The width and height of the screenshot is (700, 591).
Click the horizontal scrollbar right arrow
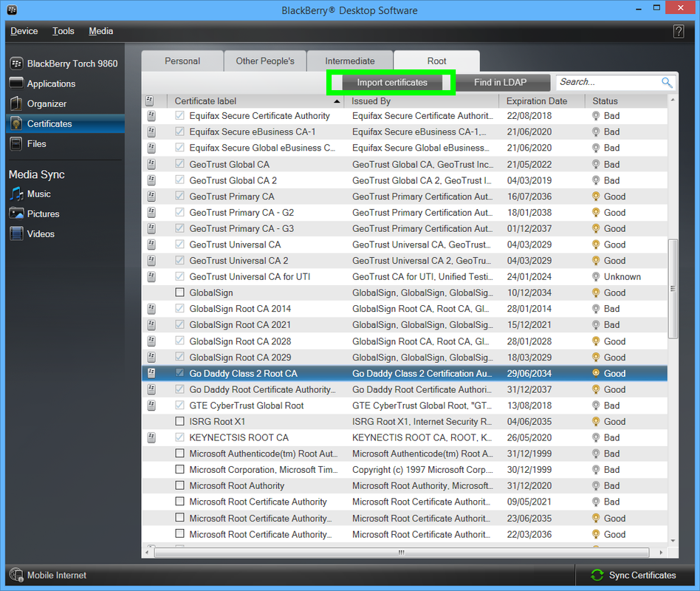click(661, 553)
